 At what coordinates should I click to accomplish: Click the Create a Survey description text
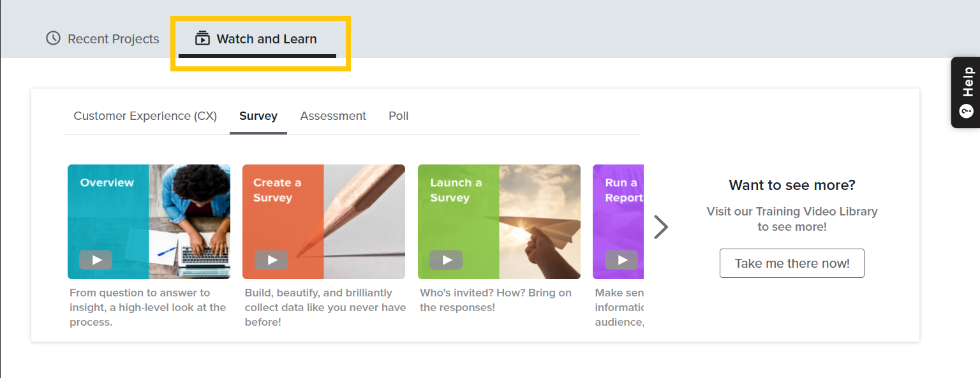click(x=325, y=307)
